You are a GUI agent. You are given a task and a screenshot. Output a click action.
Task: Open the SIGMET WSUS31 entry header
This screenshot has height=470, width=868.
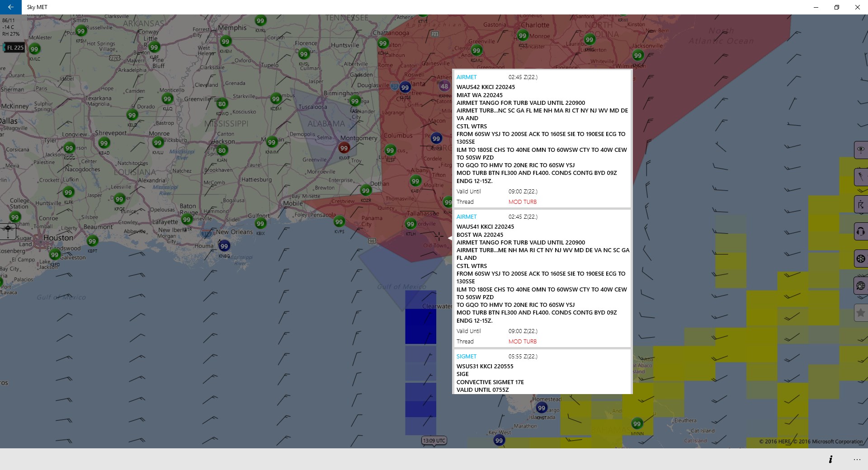(467, 357)
